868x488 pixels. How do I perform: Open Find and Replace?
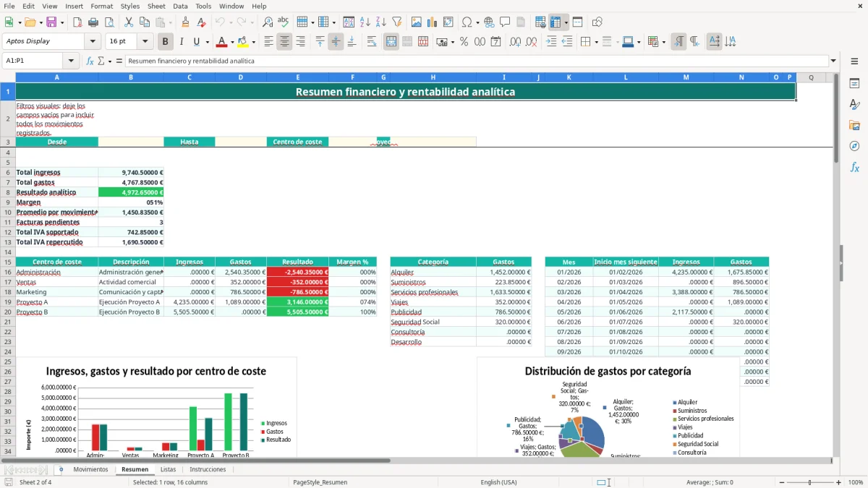[268, 22]
